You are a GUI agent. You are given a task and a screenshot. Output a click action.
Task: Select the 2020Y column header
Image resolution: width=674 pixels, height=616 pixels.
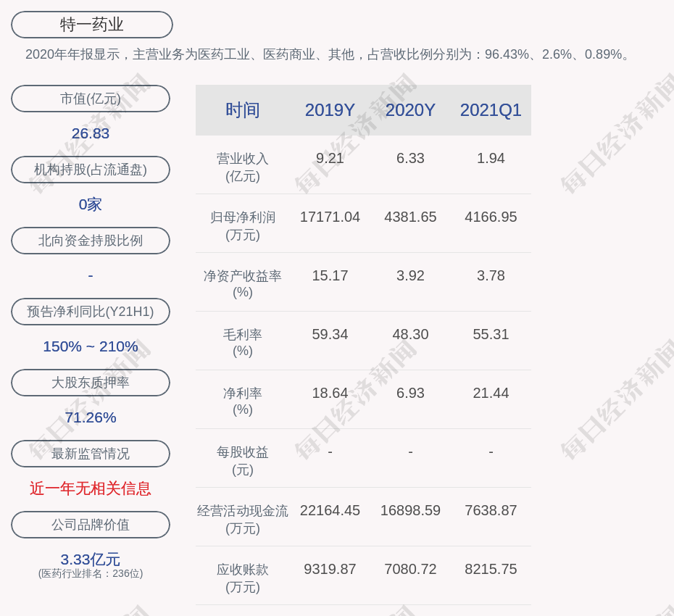tap(410, 110)
